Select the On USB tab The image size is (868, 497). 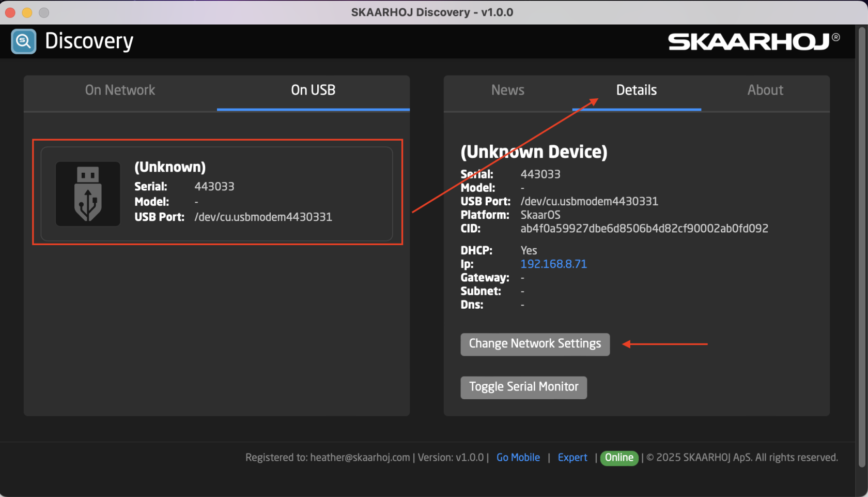[x=313, y=91]
